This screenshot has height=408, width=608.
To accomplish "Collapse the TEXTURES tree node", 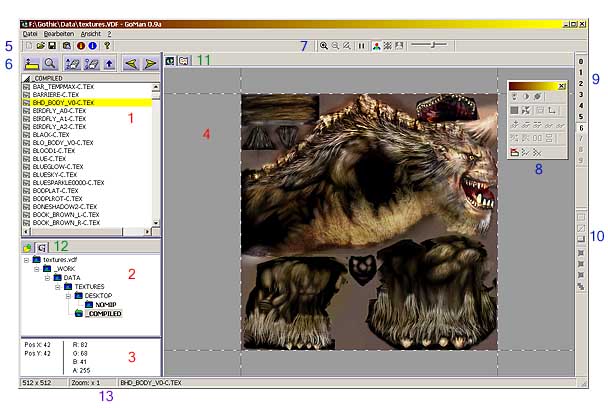I will pos(58,287).
